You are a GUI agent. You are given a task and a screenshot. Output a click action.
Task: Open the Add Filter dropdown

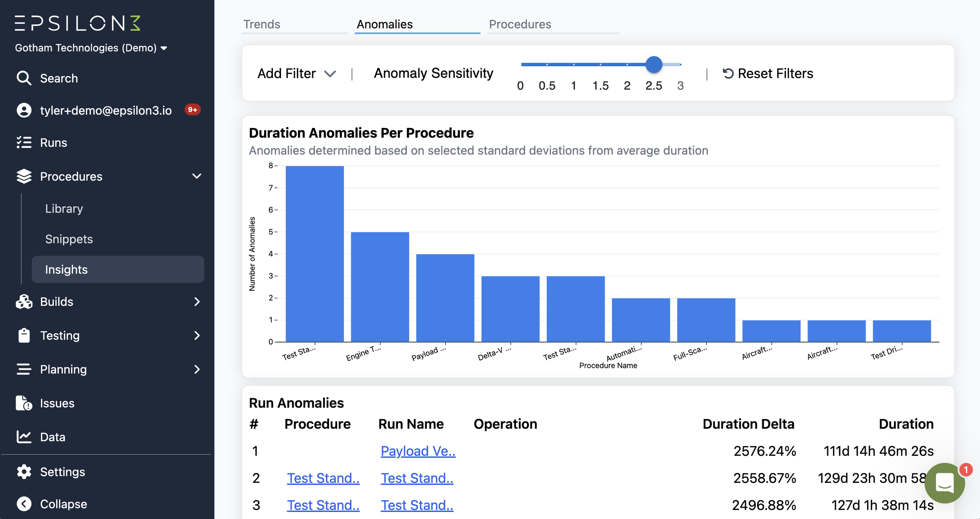click(x=297, y=73)
